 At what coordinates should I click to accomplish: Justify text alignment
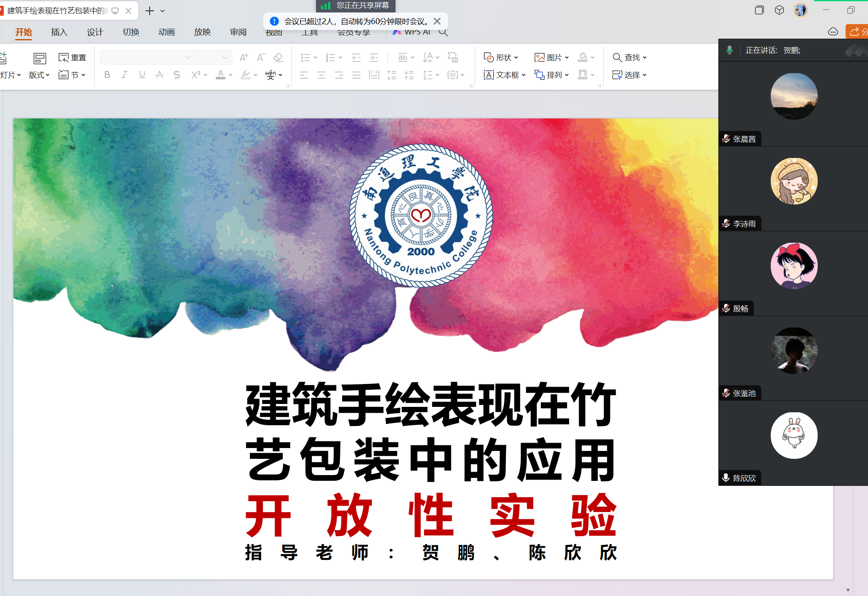pyautogui.click(x=356, y=75)
